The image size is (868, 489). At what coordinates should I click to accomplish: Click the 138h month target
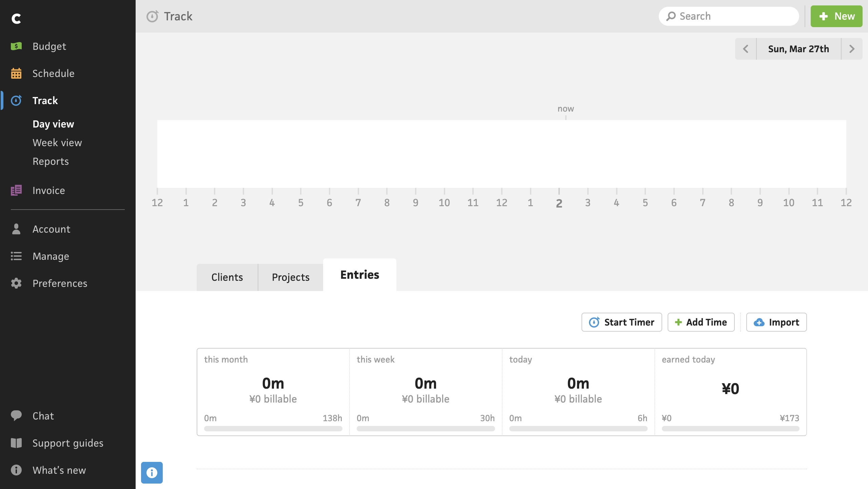click(x=332, y=418)
